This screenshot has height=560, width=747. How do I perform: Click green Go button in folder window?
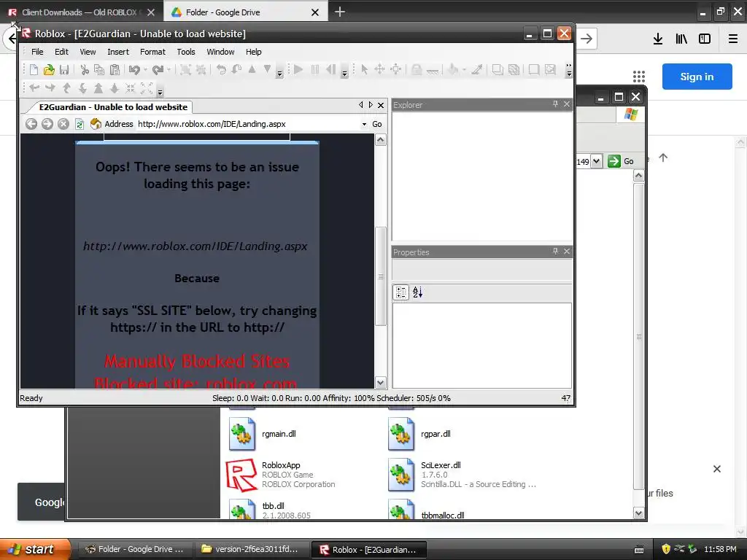click(621, 161)
